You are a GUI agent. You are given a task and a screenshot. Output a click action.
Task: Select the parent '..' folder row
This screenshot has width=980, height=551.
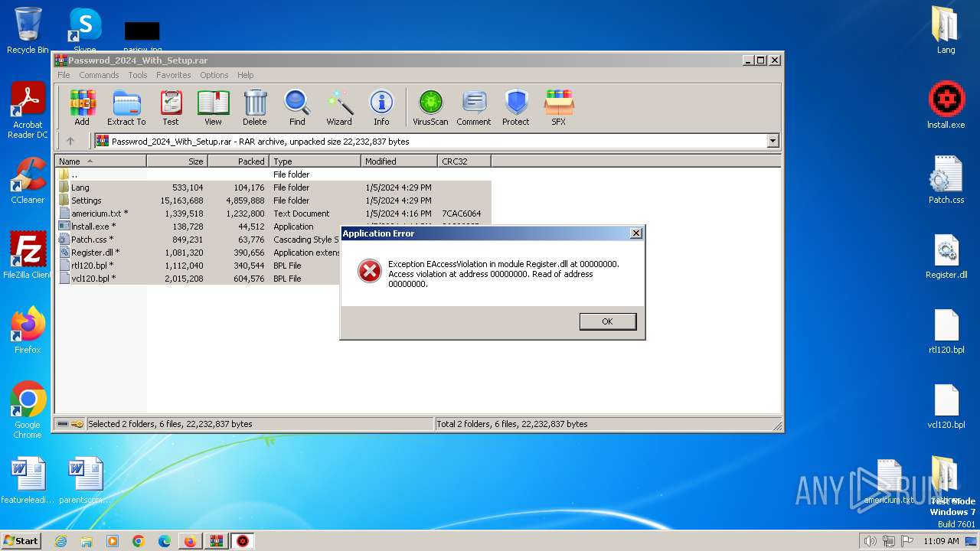coord(273,174)
